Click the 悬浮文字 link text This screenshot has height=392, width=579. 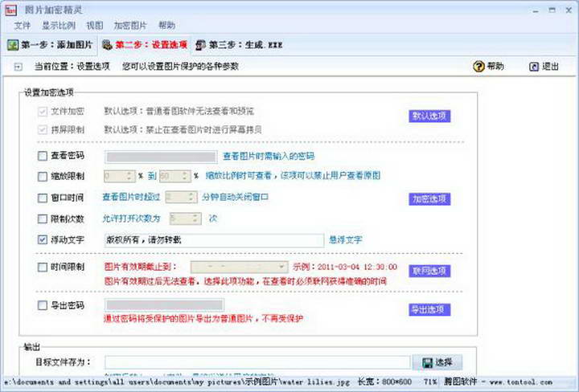click(346, 240)
